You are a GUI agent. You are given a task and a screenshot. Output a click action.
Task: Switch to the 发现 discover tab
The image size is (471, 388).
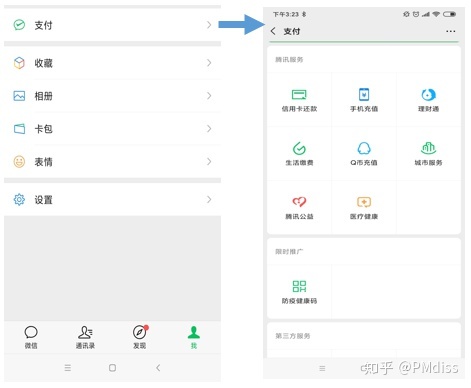pos(140,337)
